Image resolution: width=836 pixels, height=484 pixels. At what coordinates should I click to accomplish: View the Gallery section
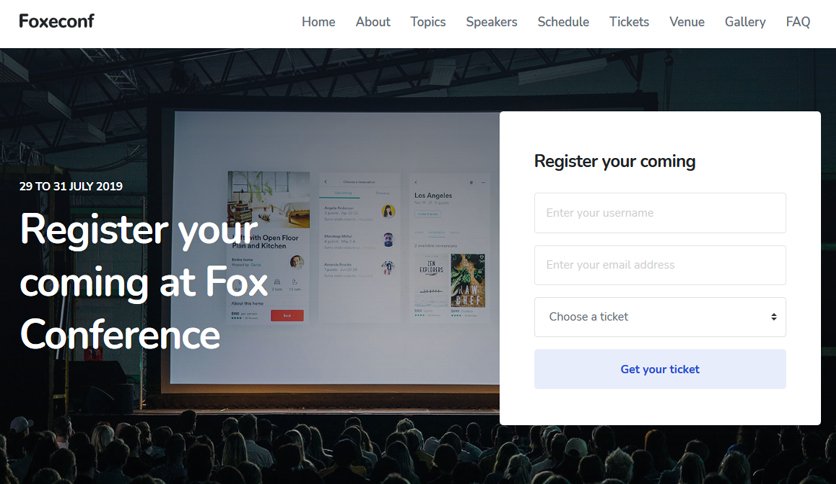click(745, 22)
